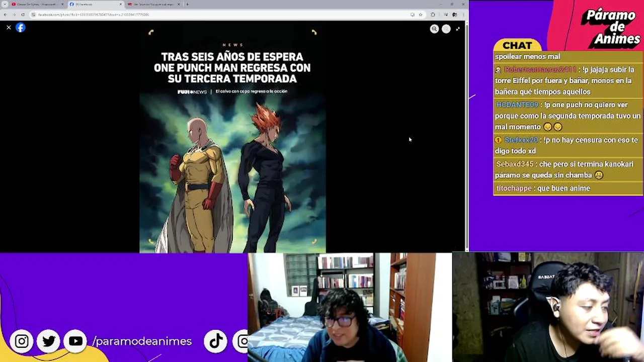Image resolution: width=644 pixels, height=362 pixels.
Task: Click the Facebook logo icon
Action: (21, 28)
